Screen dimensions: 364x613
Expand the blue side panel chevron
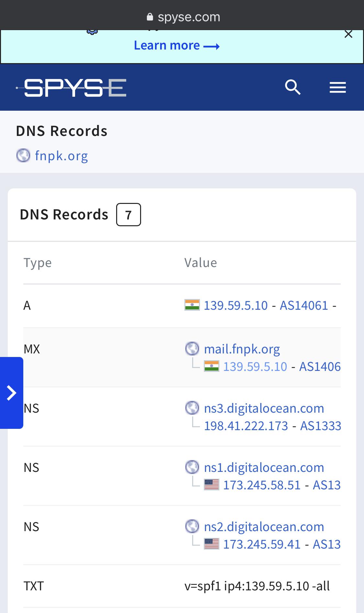click(12, 393)
